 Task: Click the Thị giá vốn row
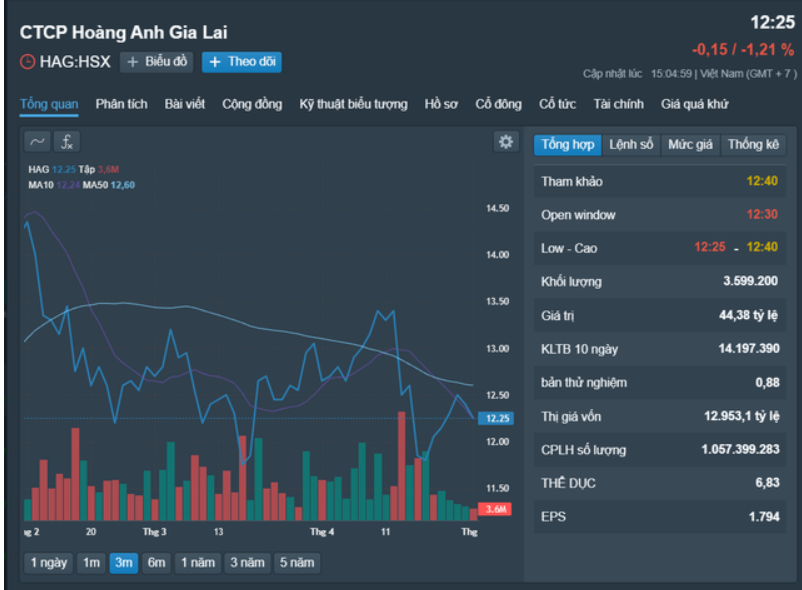click(x=660, y=416)
